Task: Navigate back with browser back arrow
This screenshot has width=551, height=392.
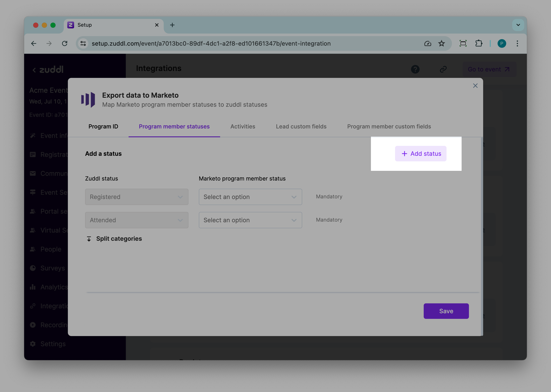Action: (x=34, y=43)
